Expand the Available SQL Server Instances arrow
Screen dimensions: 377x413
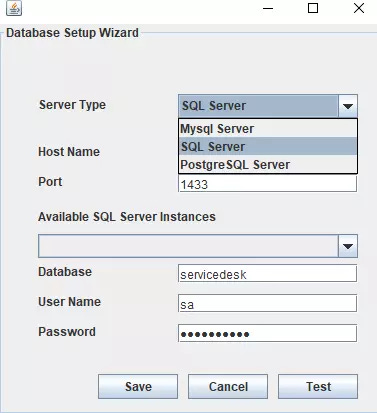pyautogui.click(x=348, y=246)
